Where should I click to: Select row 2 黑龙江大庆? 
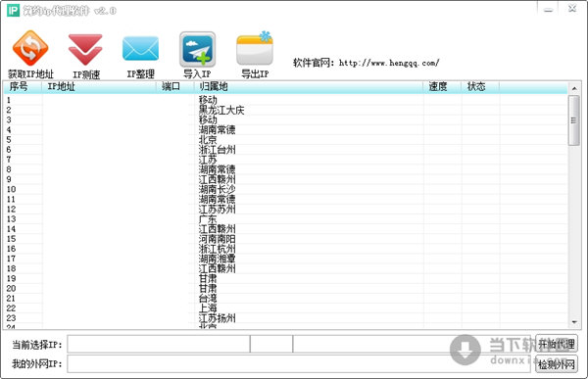pos(285,111)
